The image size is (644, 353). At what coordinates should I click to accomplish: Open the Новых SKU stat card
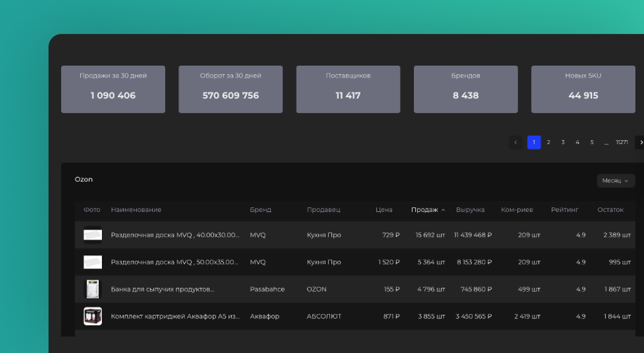(x=583, y=89)
